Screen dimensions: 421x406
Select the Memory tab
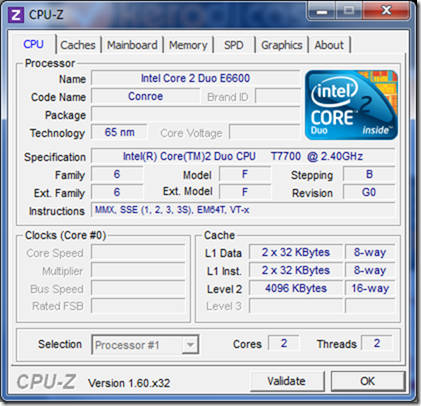pyautogui.click(x=188, y=45)
